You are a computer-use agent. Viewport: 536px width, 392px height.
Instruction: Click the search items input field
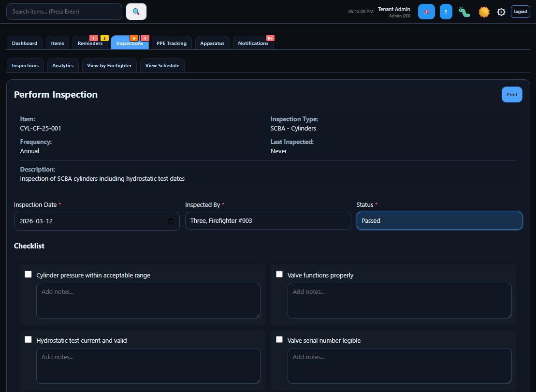pyautogui.click(x=64, y=11)
